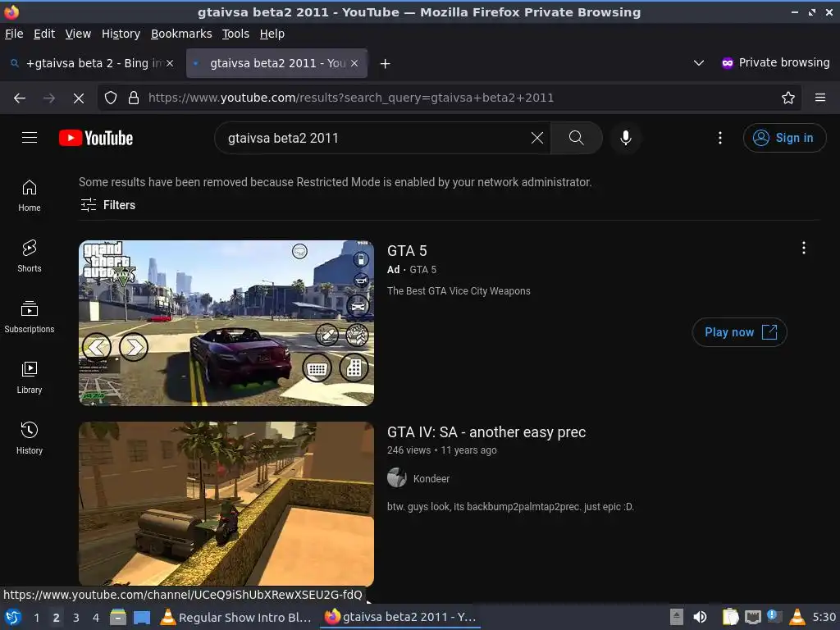The image size is (840, 630).
Task: Open Shorts in sidebar
Action: point(30,257)
